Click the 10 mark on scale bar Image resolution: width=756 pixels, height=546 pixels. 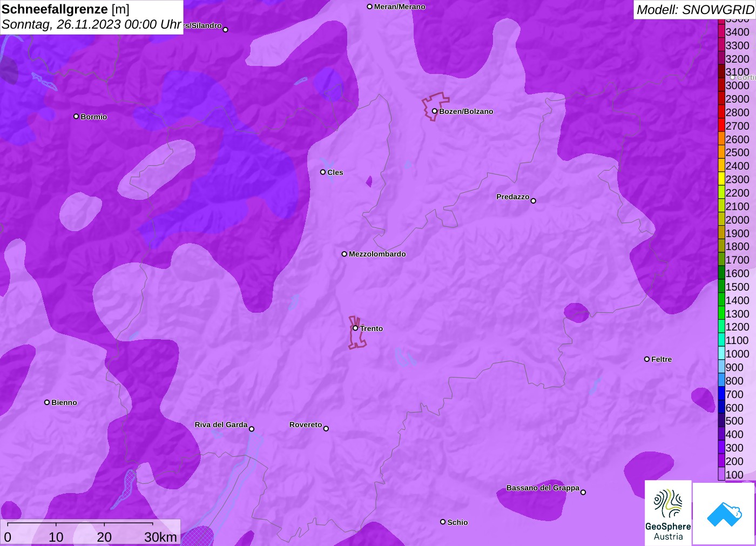(x=56, y=537)
